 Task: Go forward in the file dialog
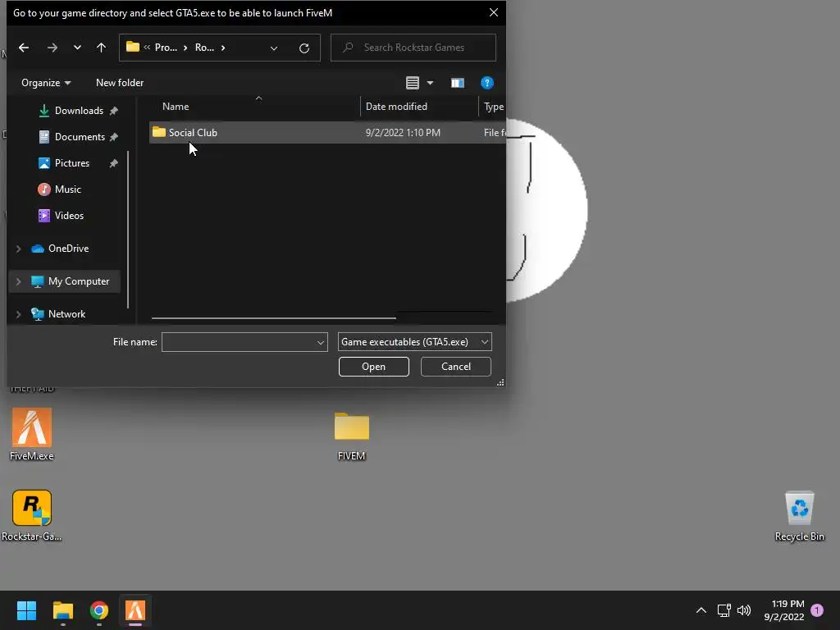52,48
